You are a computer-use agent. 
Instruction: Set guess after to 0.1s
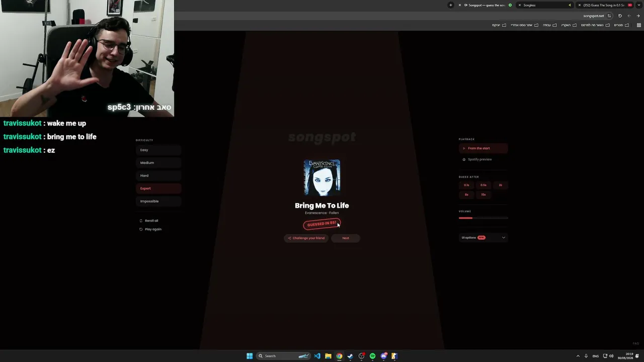click(x=466, y=185)
